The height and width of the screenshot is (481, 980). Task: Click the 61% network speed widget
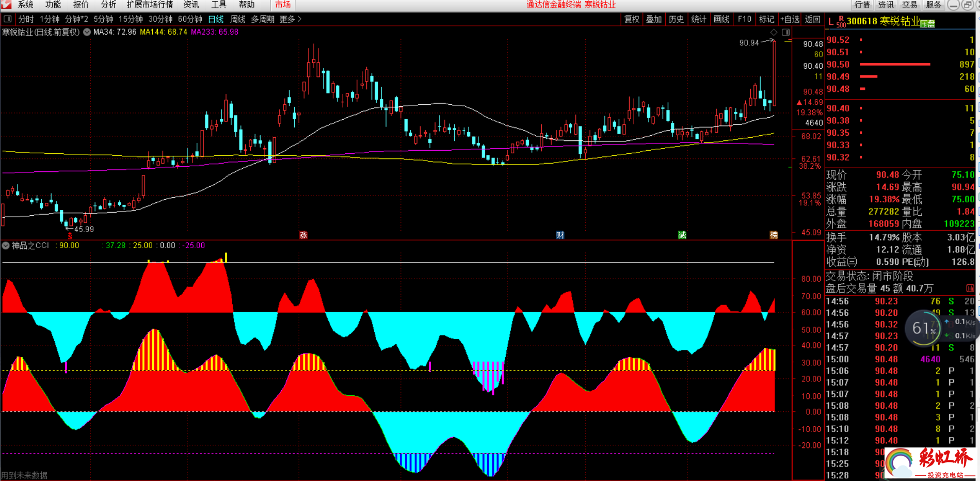923,328
